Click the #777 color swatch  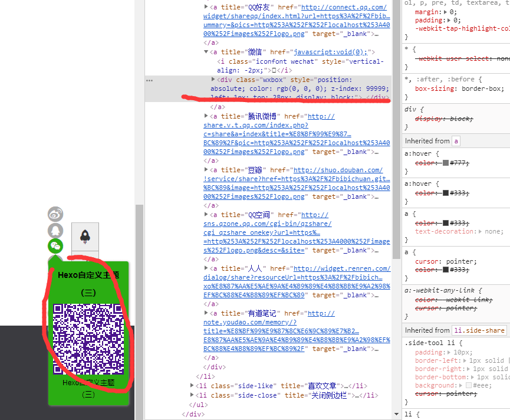point(446,163)
